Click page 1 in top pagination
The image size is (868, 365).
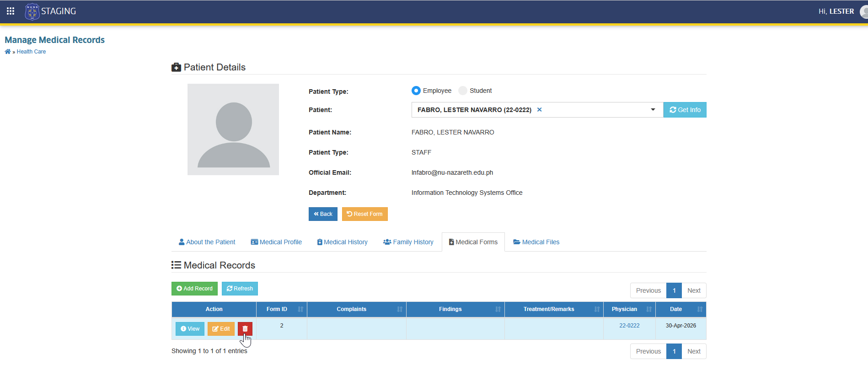click(x=674, y=290)
